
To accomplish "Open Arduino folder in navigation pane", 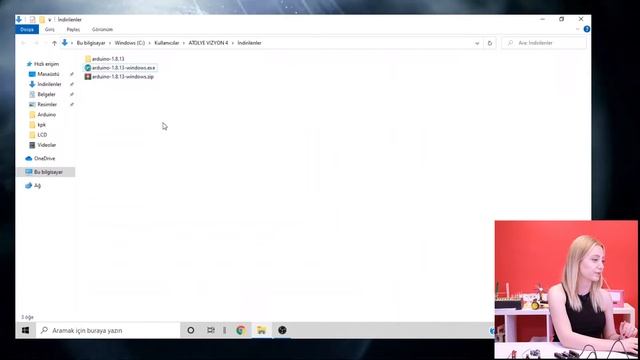I will 42,115.
